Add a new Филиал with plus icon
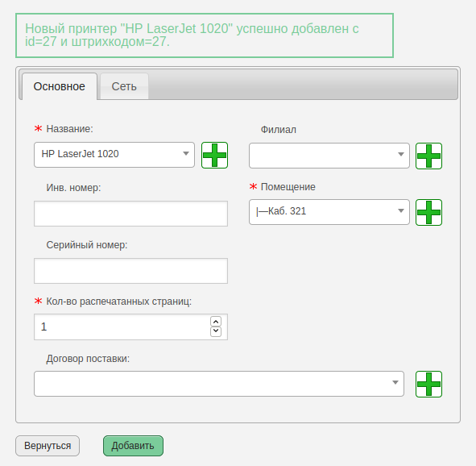476x466 pixels. [428, 156]
